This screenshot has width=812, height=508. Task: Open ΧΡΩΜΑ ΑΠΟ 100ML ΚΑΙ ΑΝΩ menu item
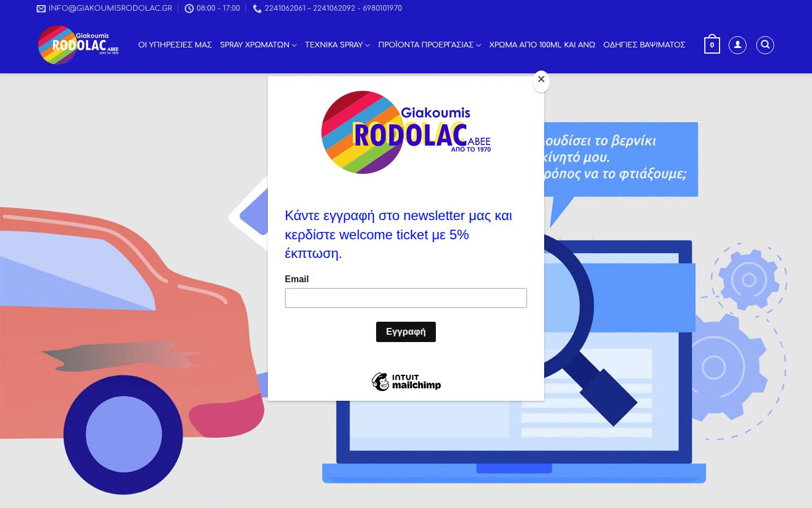coord(542,45)
